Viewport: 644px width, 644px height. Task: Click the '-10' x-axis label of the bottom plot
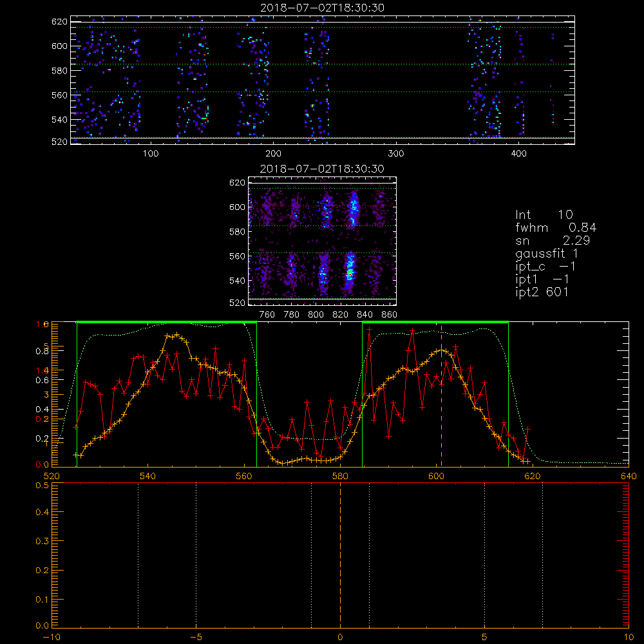(x=52, y=638)
